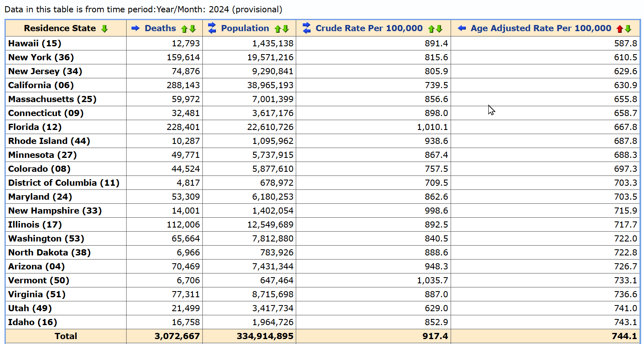Click Crude Rate Per 100,000 header text
This screenshot has width=644, height=344.
point(369,28)
